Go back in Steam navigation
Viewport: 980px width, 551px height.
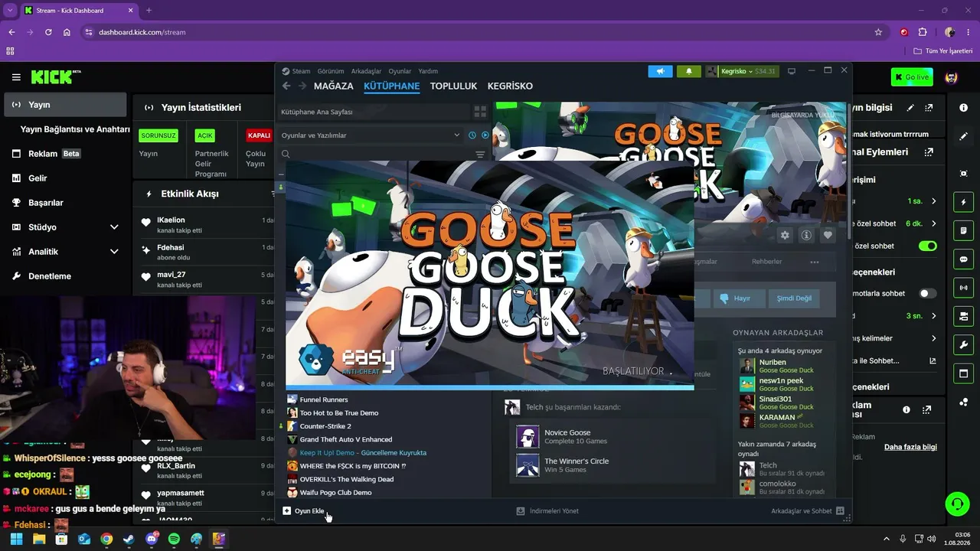(286, 86)
